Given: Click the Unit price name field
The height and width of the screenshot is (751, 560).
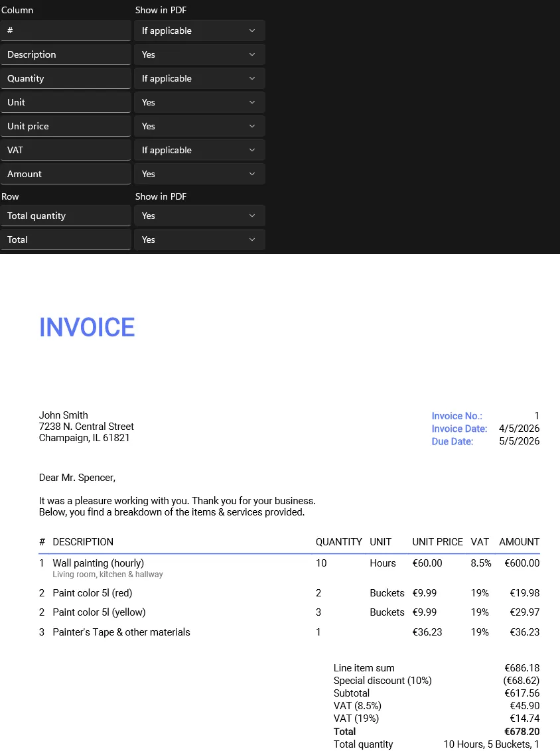Looking at the screenshot, I should pos(66,126).
